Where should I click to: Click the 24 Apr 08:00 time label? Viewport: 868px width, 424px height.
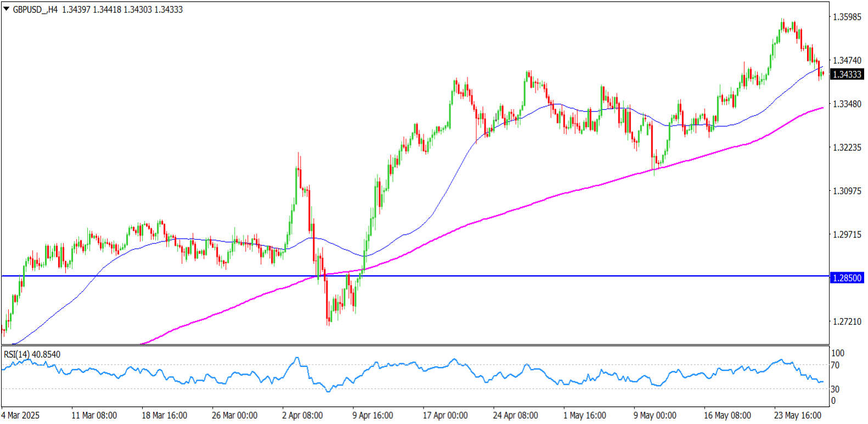[515, 415]
